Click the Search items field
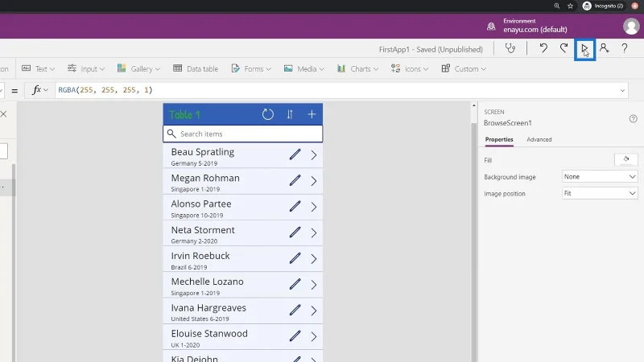Image resolution: width=644 pixels, height=362 pixels. pos(243,134)
